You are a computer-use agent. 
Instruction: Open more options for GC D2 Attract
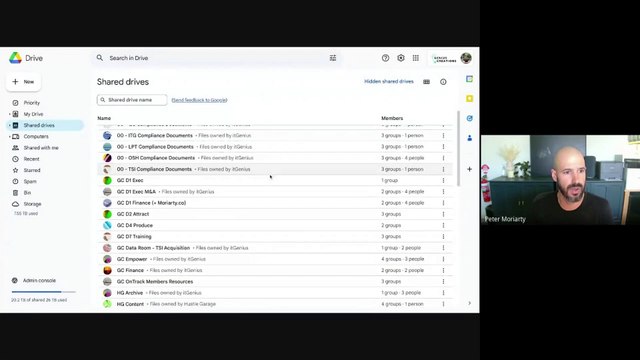pyautogui.click(x=443, y=214)
